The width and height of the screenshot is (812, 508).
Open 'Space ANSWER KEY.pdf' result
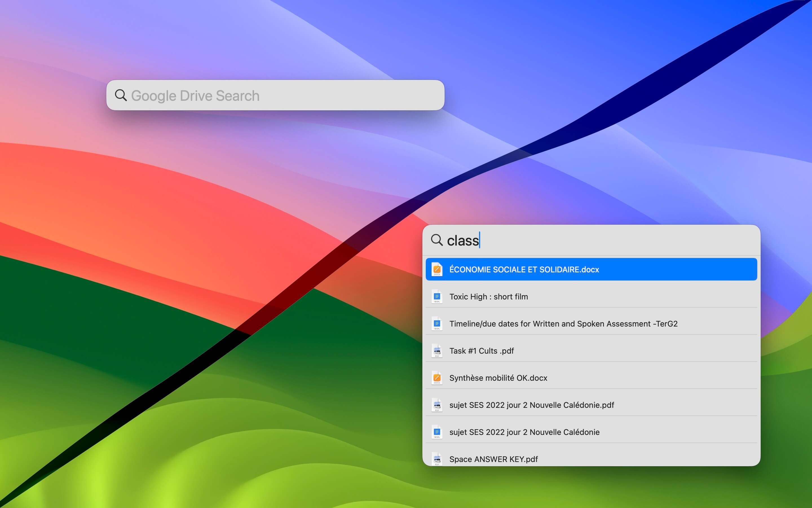point(591,457)
